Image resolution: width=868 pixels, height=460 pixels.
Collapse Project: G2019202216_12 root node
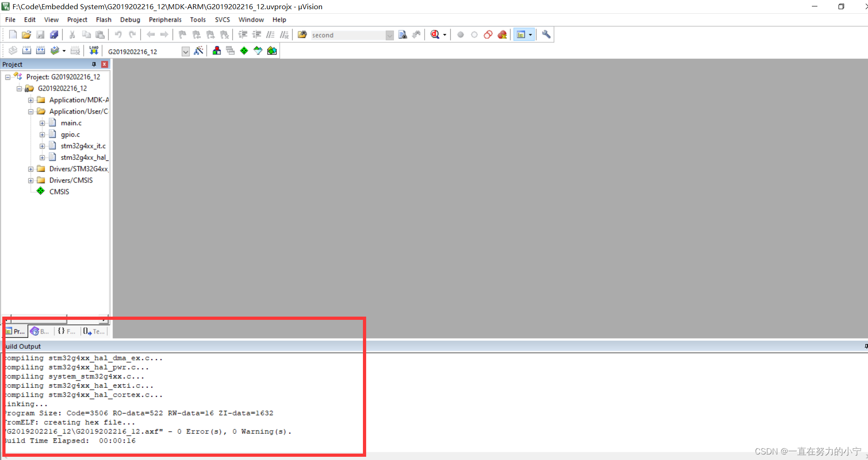[x=8, y=77]
